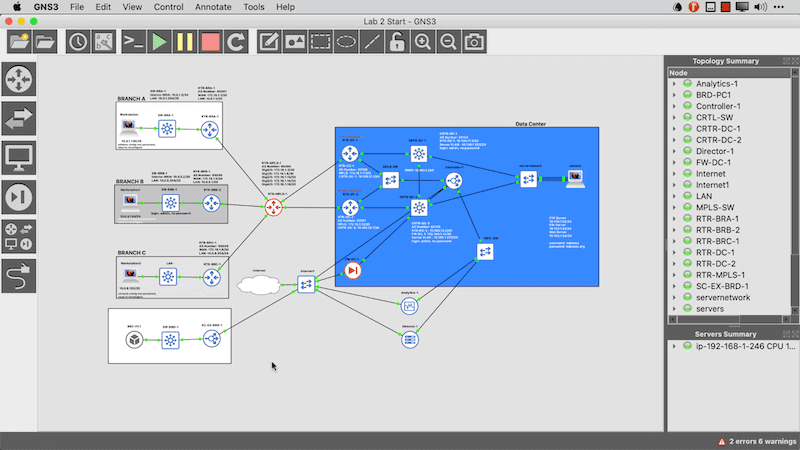Image resolution: width=800 pixels, height=450 pixels.
Task: Start all nodes with green play button
Action: tap(159, 42)
